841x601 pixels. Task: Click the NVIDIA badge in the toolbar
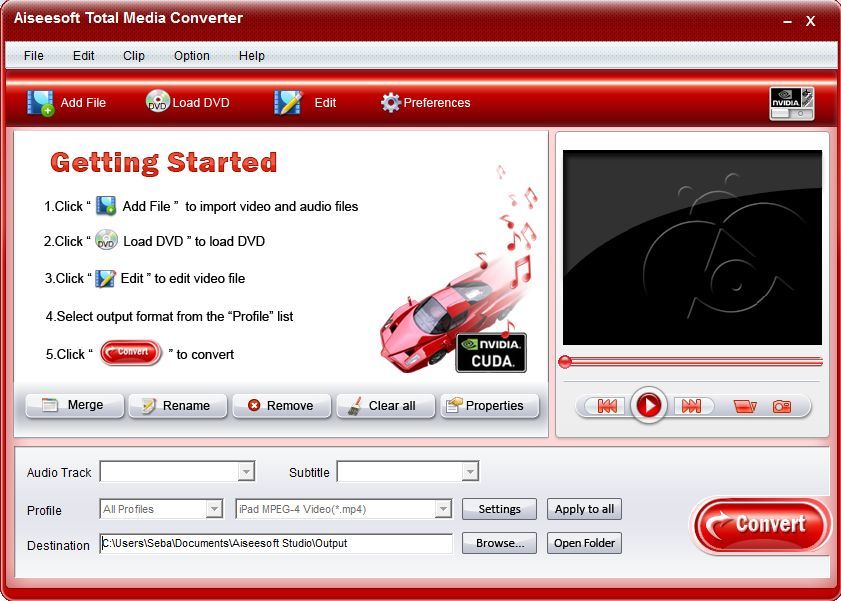tap(791, 101)
